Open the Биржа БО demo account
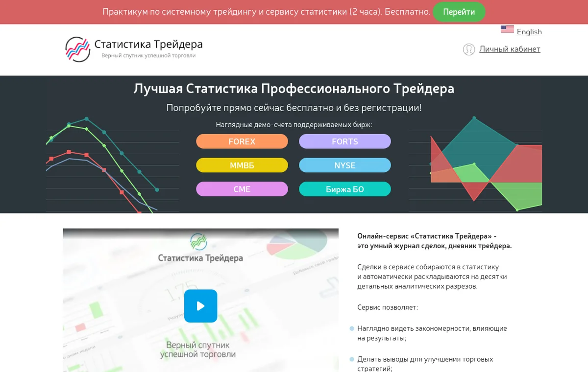588x372 pixels. [x=345, y=189]
